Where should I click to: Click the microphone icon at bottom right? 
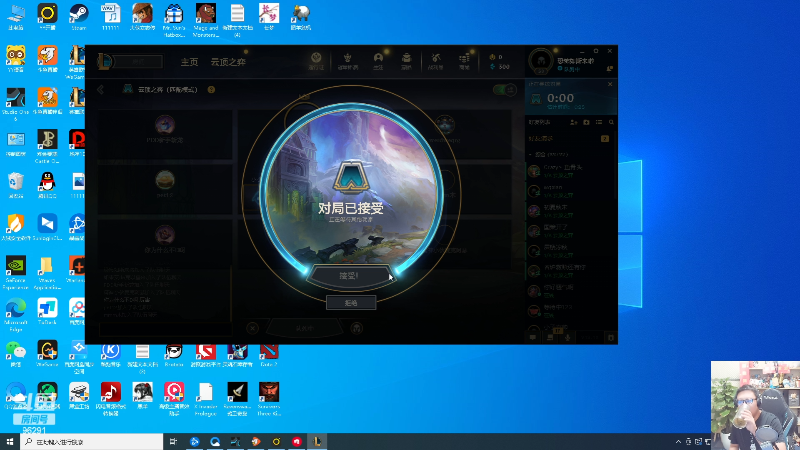(567, 337)
